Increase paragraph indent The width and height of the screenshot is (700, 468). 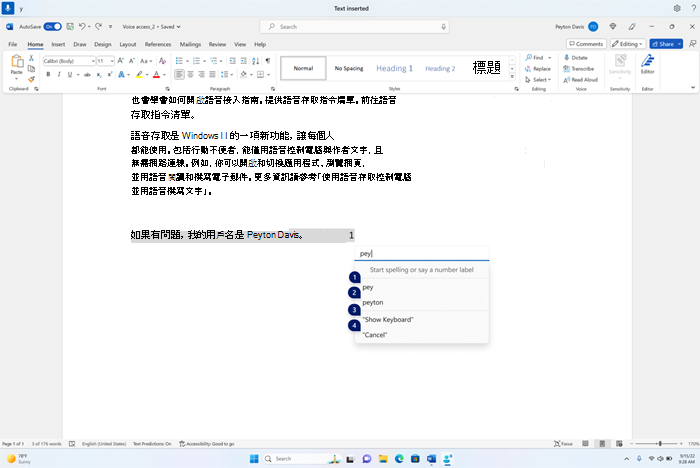click(x=243, y=61)
